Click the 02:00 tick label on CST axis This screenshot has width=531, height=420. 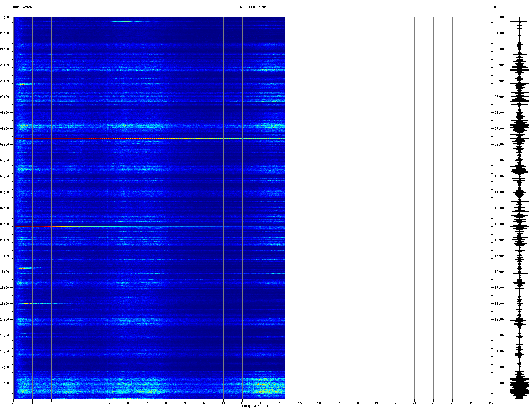[x=5, y=129]
